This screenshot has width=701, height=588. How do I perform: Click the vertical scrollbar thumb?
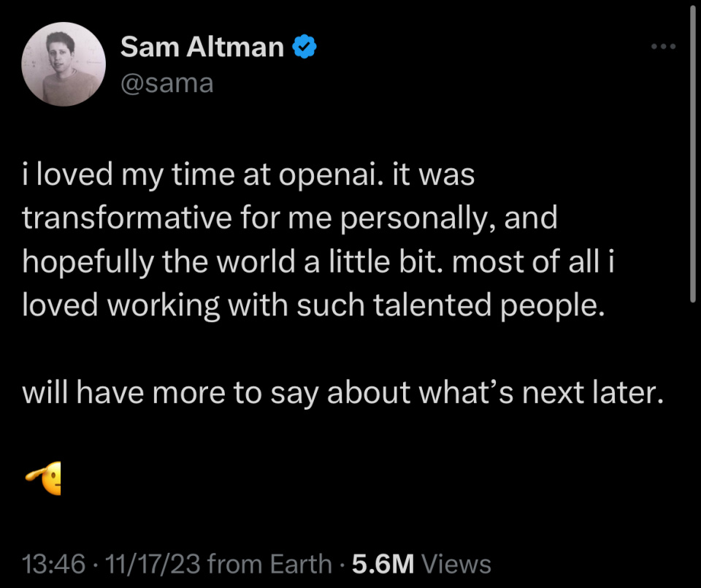692,153
